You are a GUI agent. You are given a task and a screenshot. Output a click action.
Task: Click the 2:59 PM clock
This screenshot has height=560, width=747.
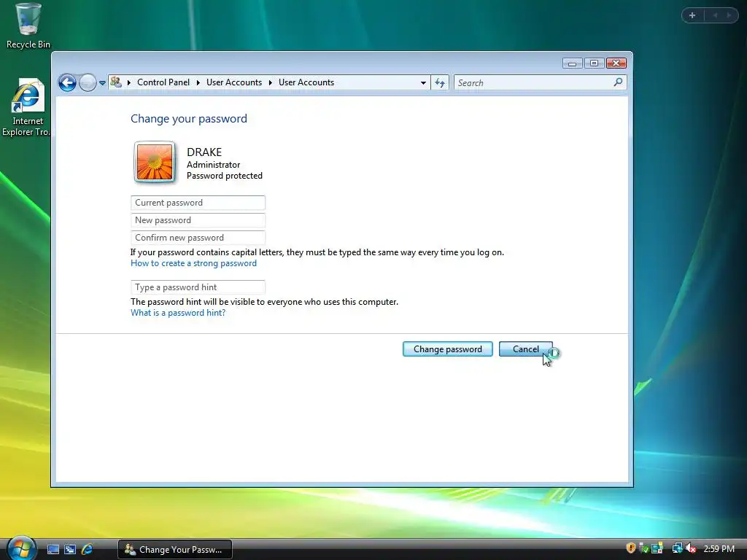[x=719, y=549]
